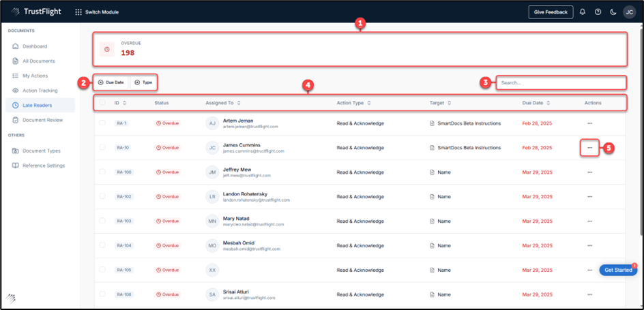Click the notifications bell icon

click(x=582, y=12)
